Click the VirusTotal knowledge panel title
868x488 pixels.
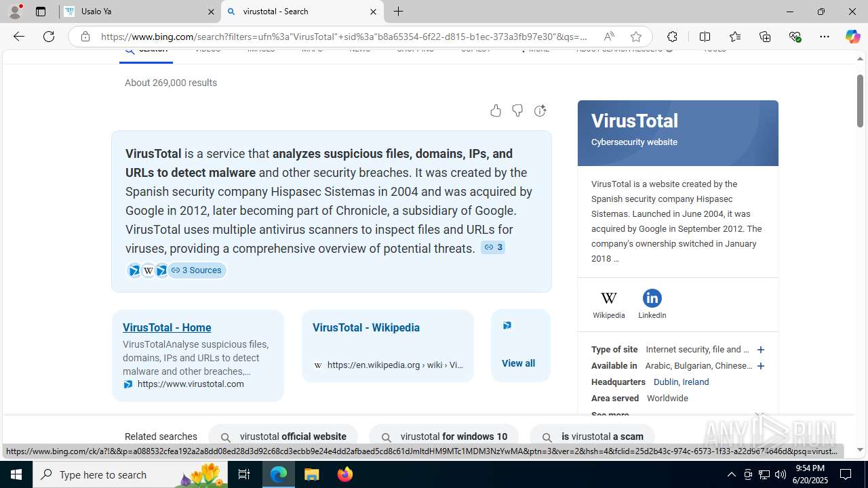(x=634, y=121)
